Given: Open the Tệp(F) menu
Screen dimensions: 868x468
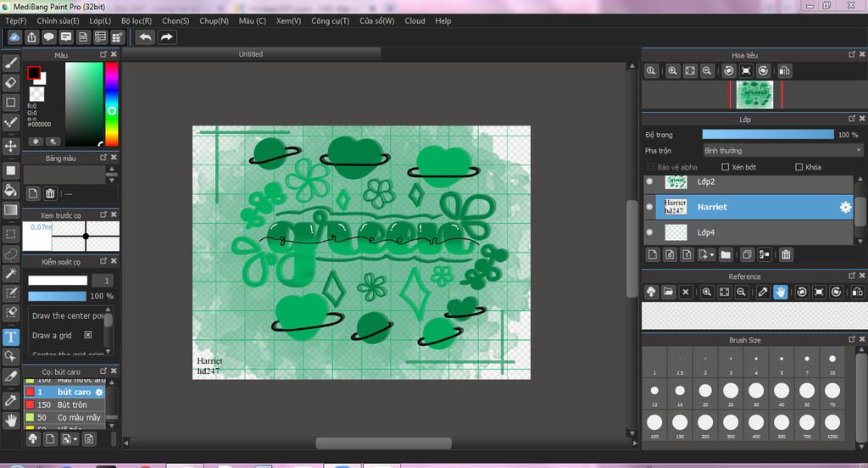Looking at the screenshot, I should coord(15,21).
